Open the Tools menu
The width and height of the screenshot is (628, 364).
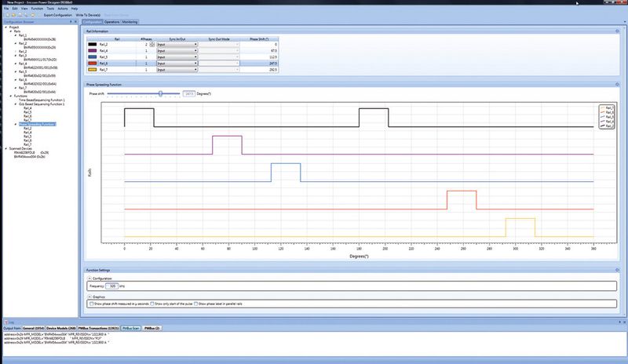pyautogui.click(x=50, y=9)
